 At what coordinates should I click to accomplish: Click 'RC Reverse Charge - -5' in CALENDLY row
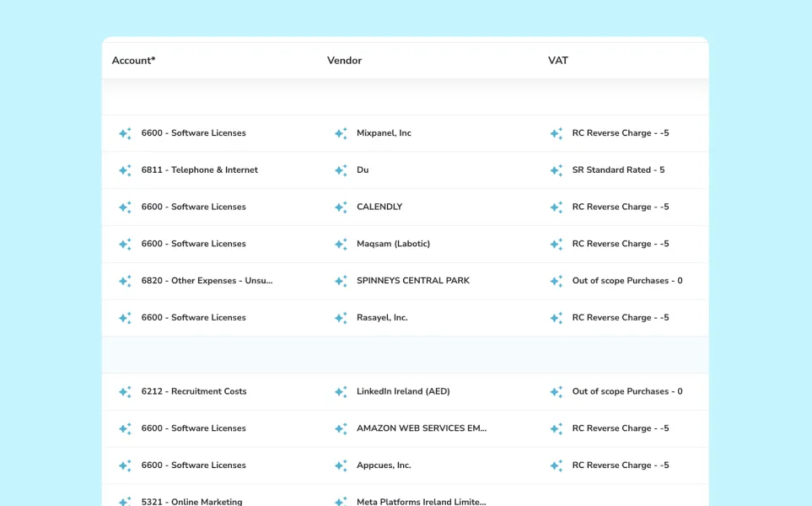(x=621, y=207)
